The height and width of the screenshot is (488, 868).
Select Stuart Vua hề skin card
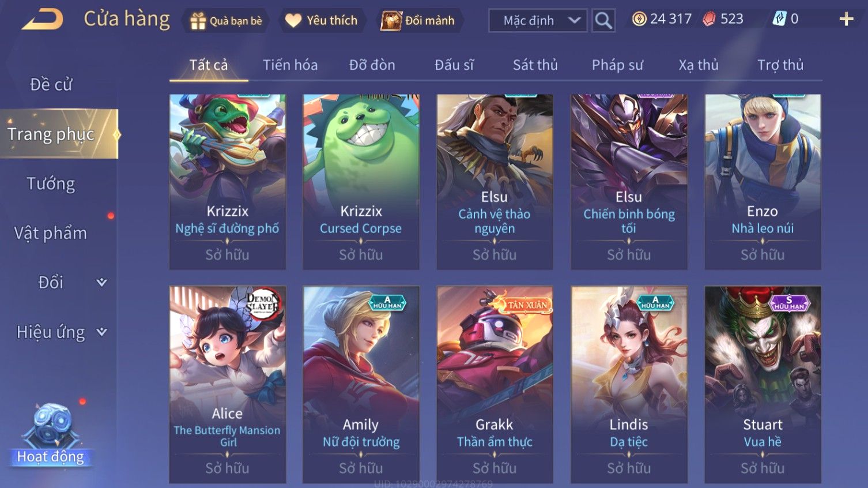pyautogui.click(x=763, y=385)
